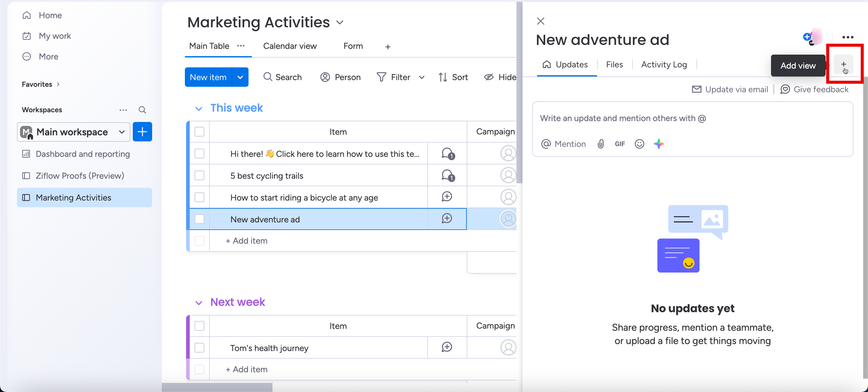
Task: Click the GIF icon in update editor
Action: (x=619, y=144)
